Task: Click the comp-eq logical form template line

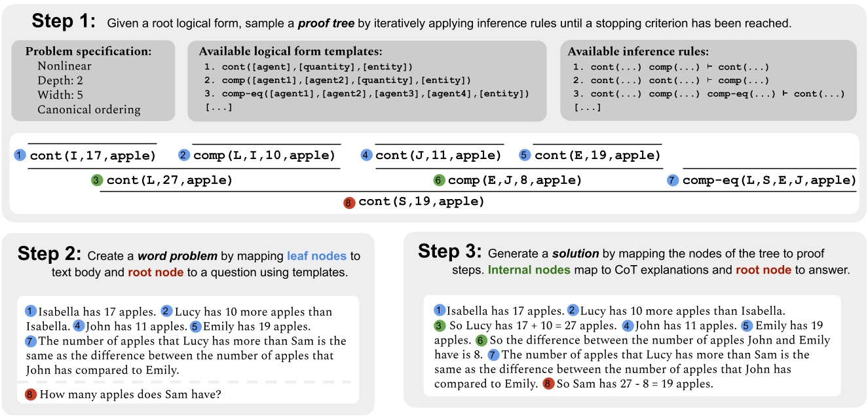Action: [366, 94]
